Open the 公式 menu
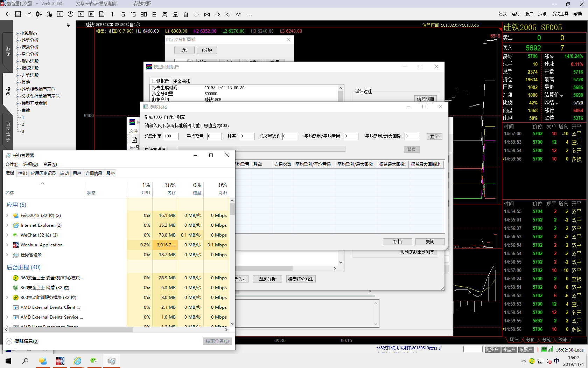 point(502,14)
